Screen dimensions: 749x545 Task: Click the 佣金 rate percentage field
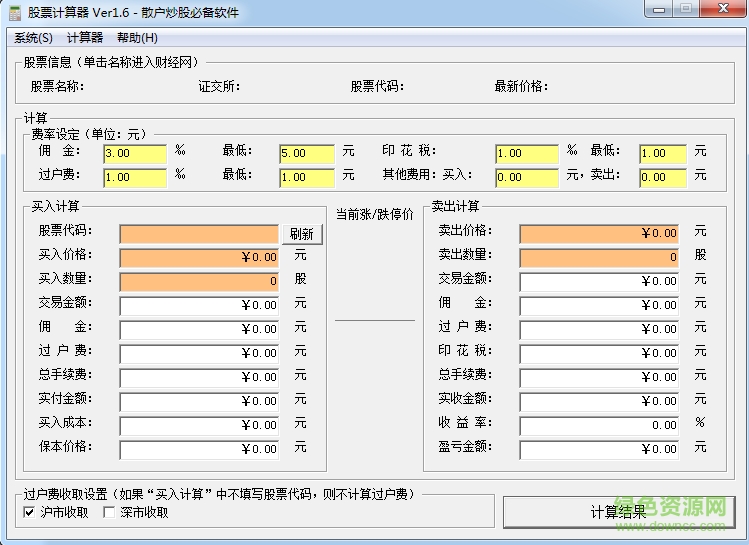click(135, 153)
